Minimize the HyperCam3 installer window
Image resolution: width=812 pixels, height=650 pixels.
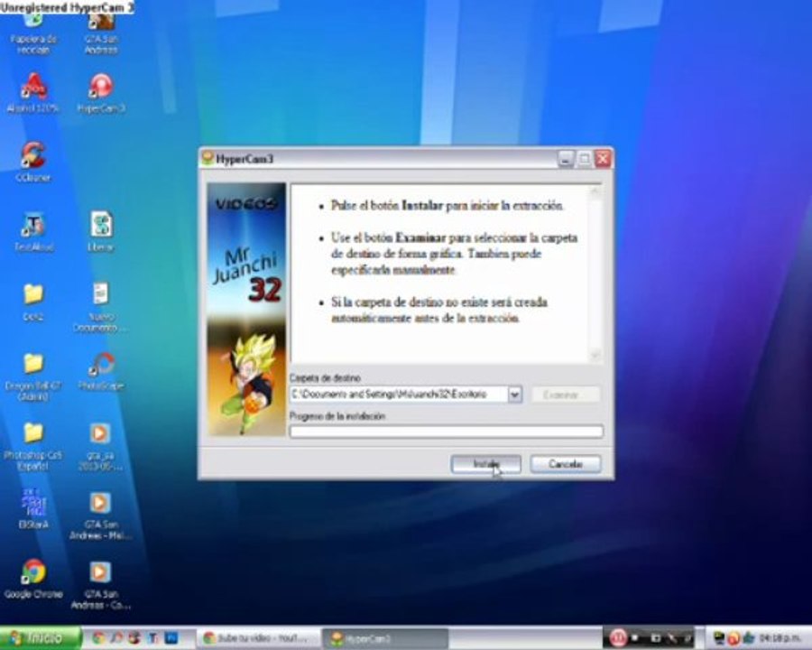[566, 159]
